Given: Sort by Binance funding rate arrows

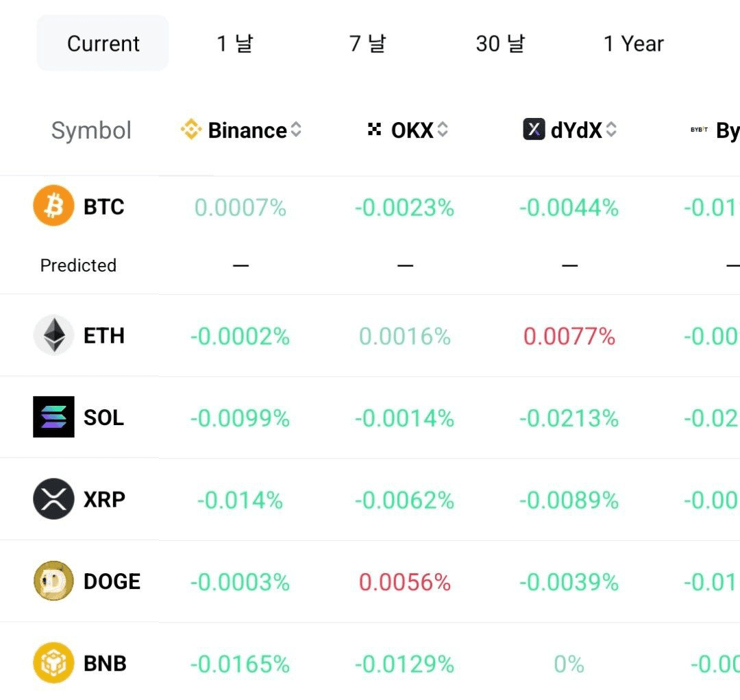Looking at the screenshot, I should (296, 130).
